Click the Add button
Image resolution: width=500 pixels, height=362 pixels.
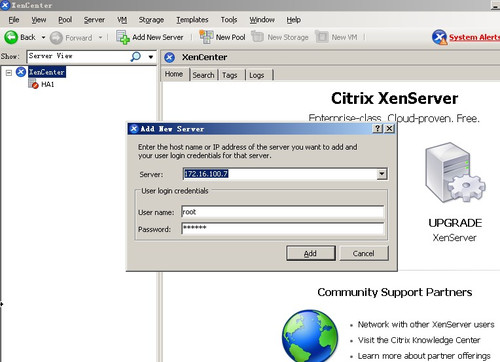[x=311, y=253]
